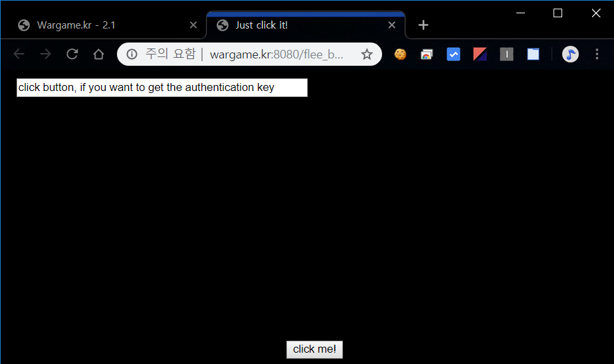Screen dimensions: 614x364
Task: Open a new browser tab
Action: point(423,25)
